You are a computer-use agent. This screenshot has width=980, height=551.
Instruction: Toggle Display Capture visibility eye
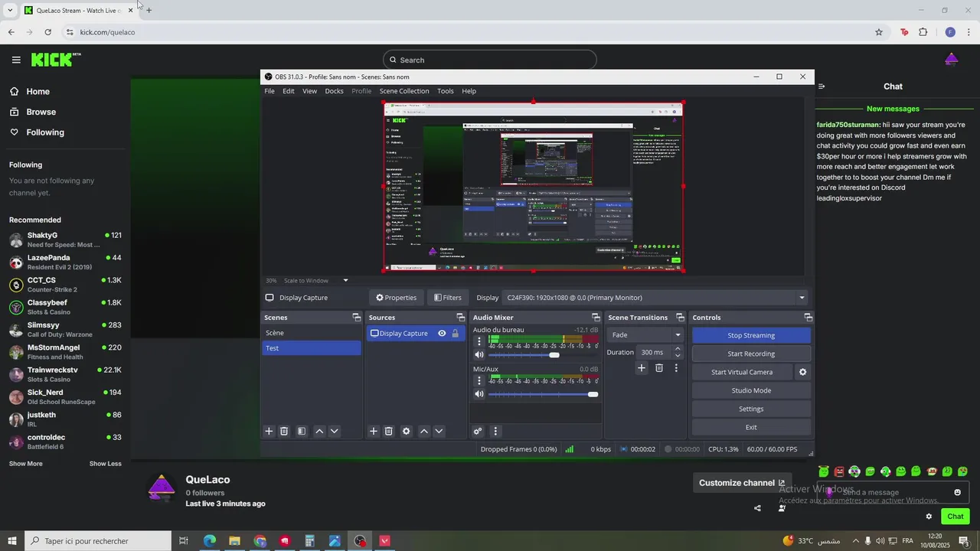coord(442,333)
